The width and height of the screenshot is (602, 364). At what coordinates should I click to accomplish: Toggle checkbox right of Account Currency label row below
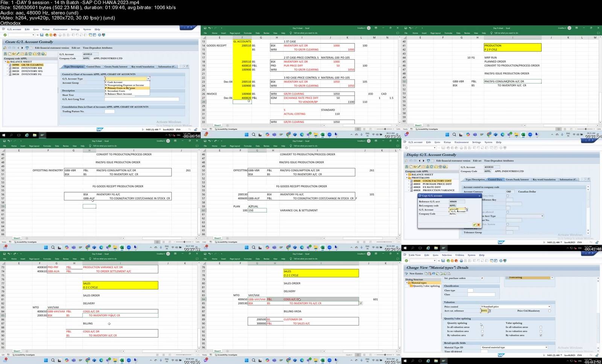point(508,196)
